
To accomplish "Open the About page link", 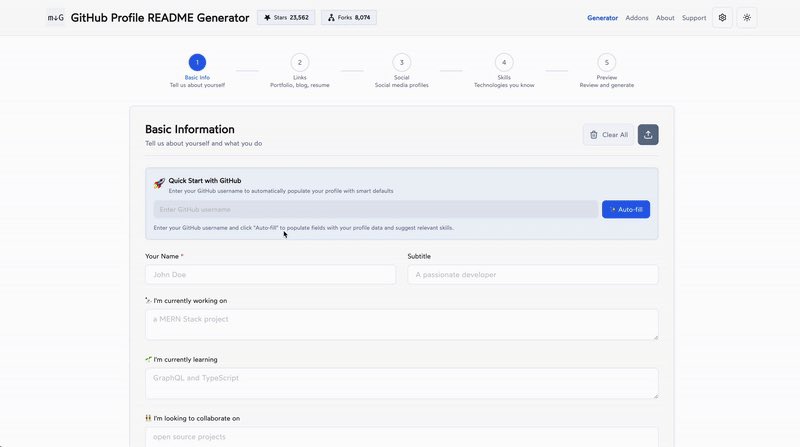I will (x=665, y=18).
